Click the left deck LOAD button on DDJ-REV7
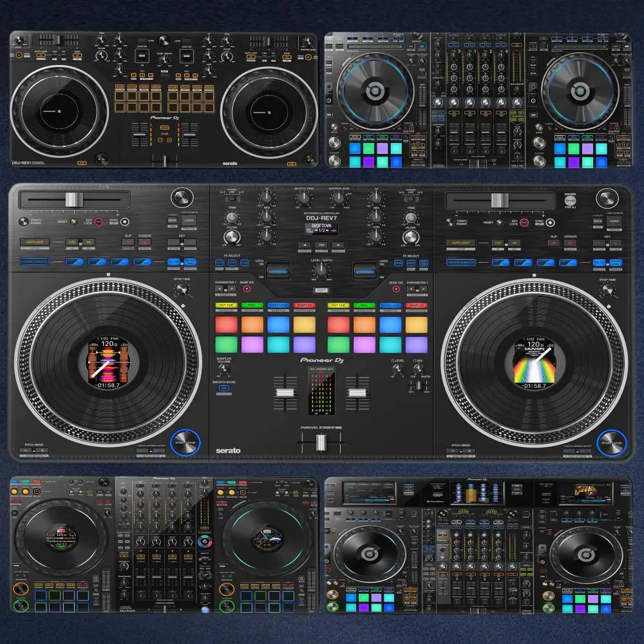 point(189,220)
